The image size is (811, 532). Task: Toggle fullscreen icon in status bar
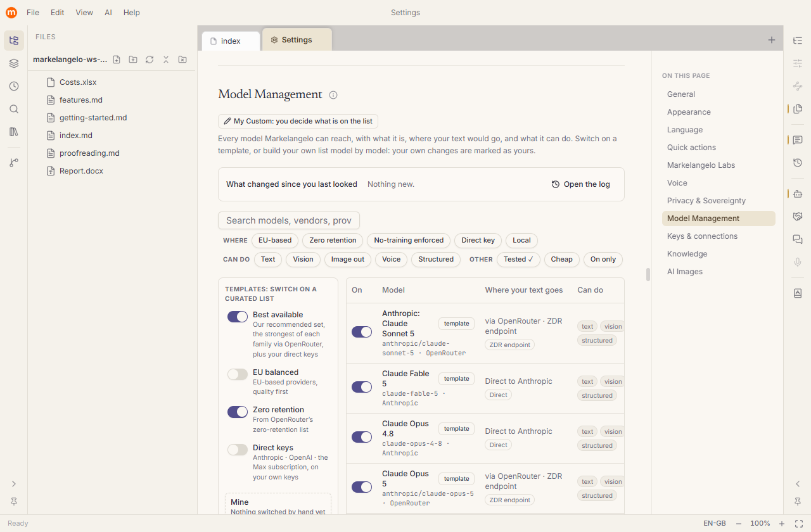click(799, 524)
